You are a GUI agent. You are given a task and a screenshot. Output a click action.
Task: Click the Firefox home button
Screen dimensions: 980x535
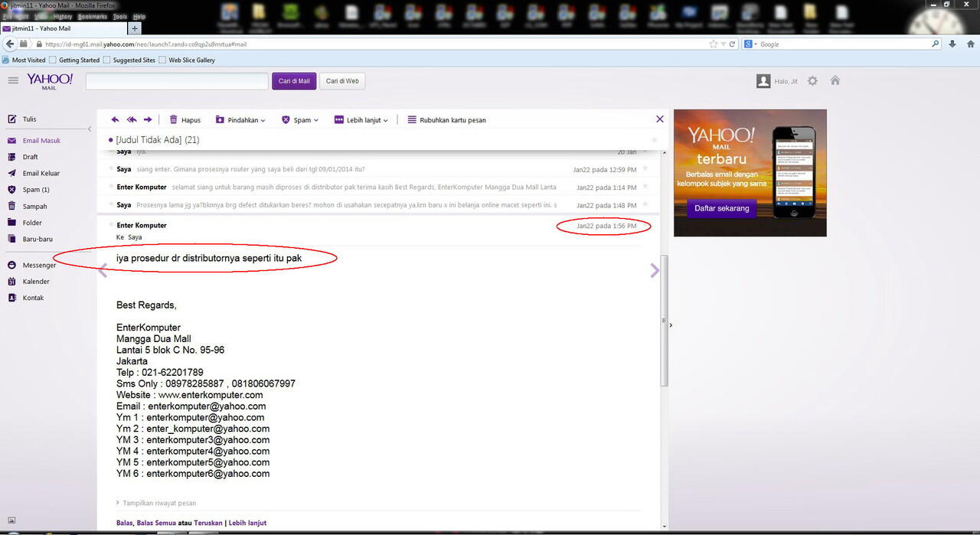point(969,44)
